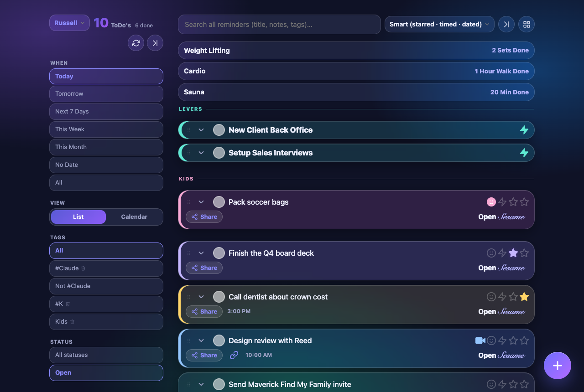Image resolution: width=584 pixels, height=392 pixels.
Task: Click purple star on Q4 board deck
Action: pos(513,253)
